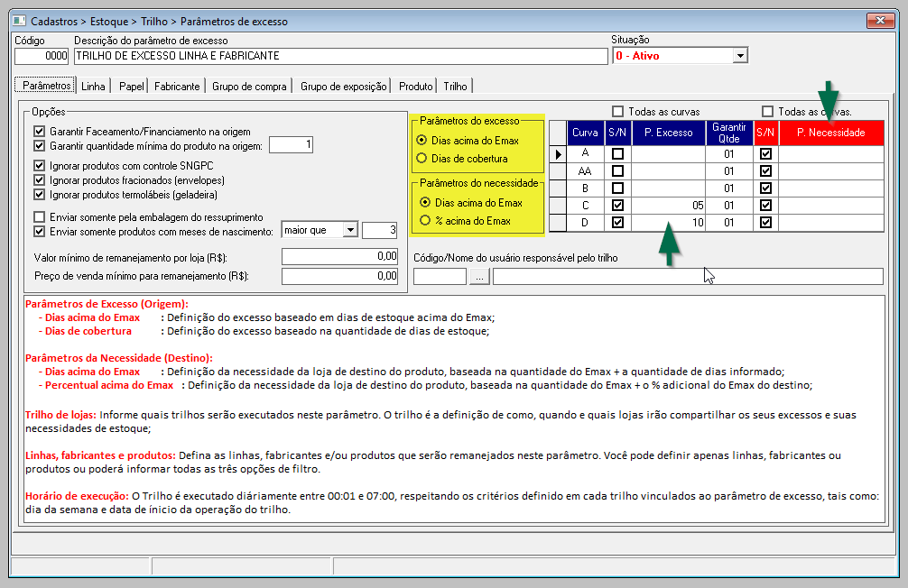Select the Garantir Qtde cell for curve A
The height and width of the screenshot is (588, 908).
click(729, 154)
